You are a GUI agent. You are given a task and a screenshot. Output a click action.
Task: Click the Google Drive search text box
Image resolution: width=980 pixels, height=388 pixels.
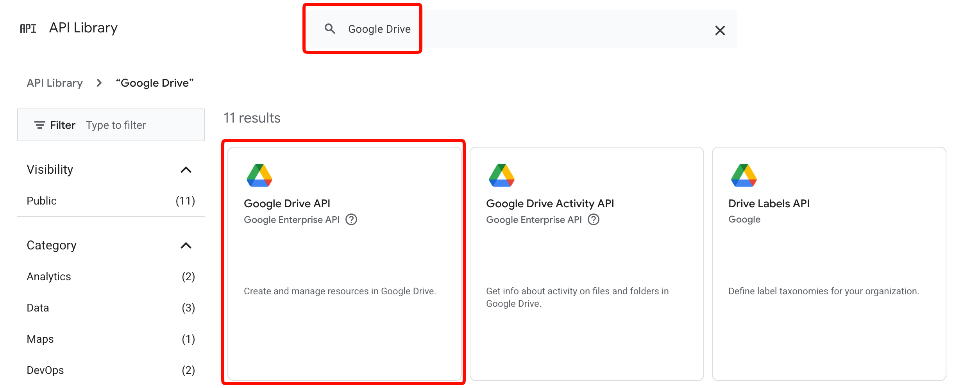pyautogui.click(x=508, y=29)
